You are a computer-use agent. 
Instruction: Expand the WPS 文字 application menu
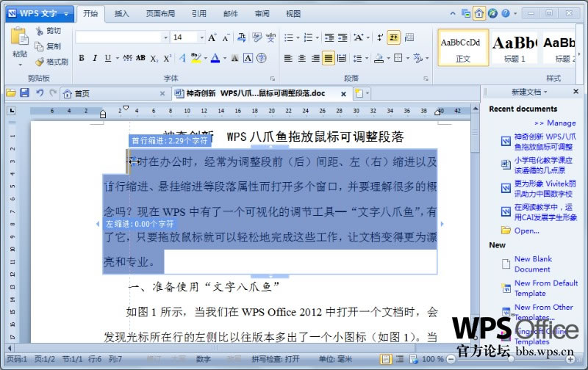point(40,13)
